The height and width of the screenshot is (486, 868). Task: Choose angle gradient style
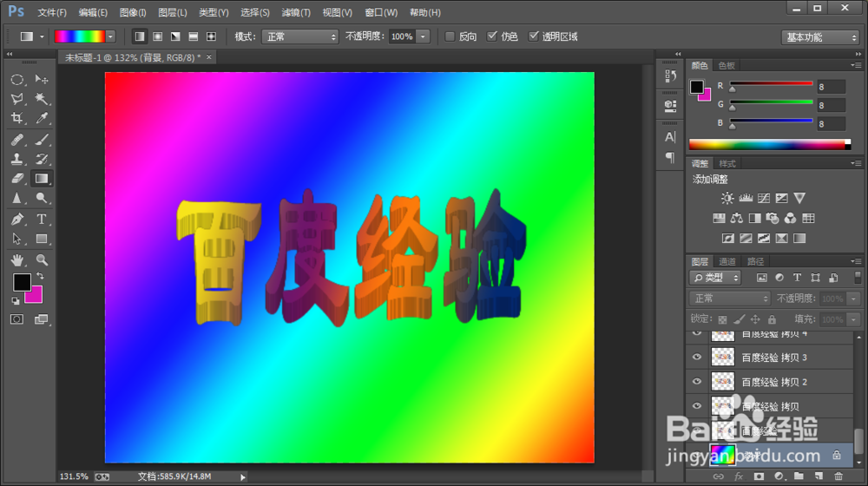tap(175, 36)
